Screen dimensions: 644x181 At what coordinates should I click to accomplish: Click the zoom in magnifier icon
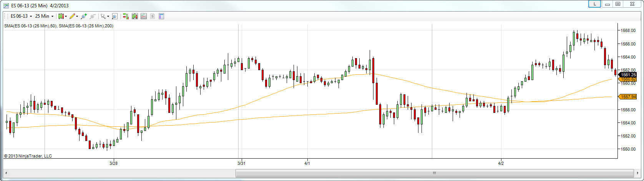(x=84, y=16)
